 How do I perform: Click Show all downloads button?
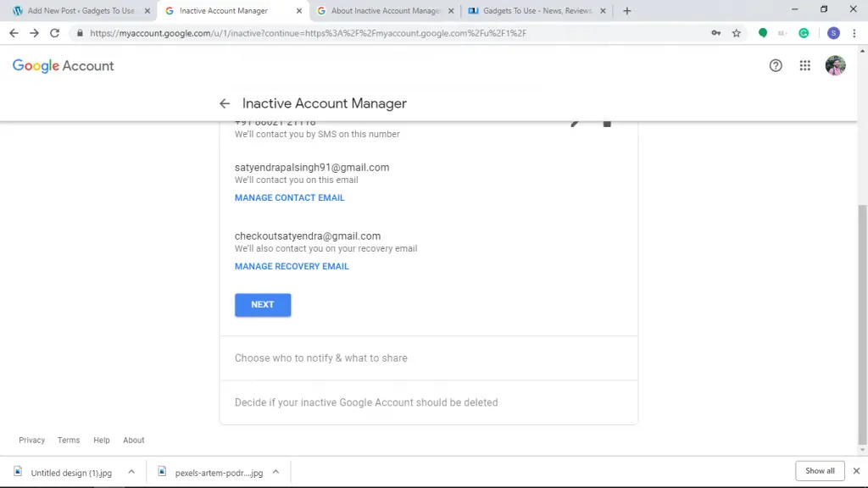click(x=820, y=471)
